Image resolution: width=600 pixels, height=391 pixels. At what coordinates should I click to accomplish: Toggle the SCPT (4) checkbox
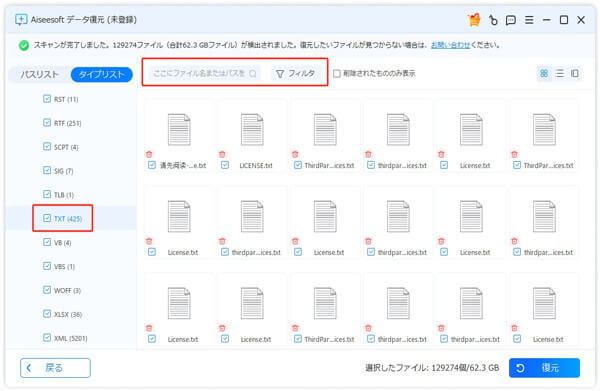tap(47, 147)
